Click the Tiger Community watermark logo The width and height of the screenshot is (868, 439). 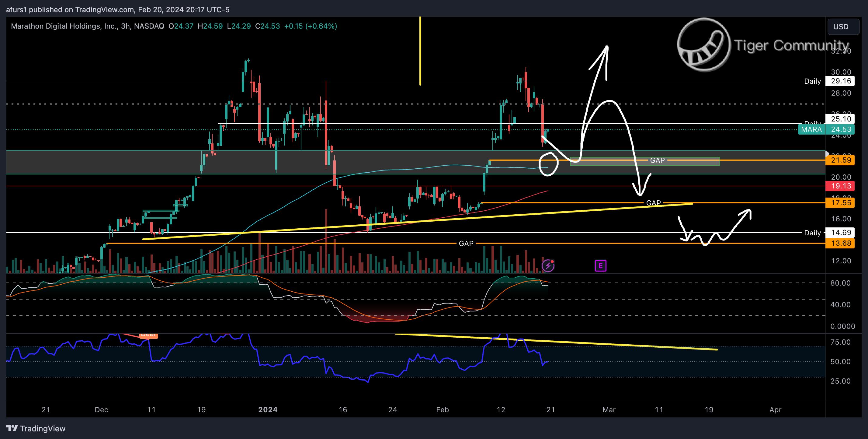(704, 45)
